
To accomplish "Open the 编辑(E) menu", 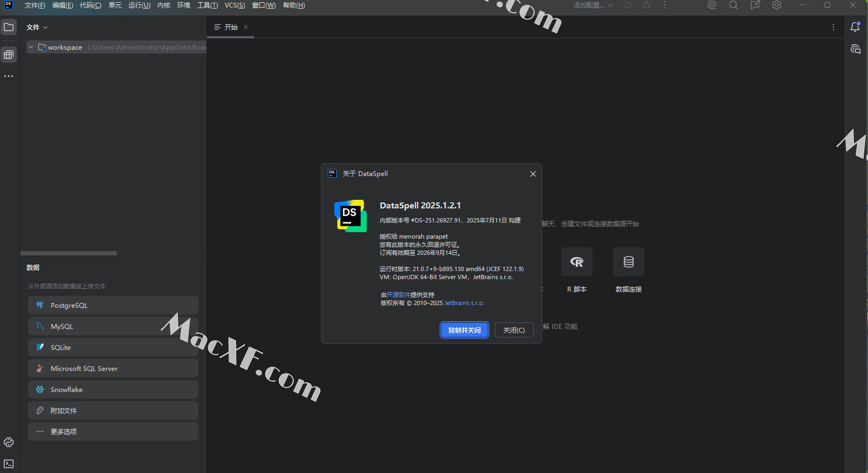I will 63,5.
